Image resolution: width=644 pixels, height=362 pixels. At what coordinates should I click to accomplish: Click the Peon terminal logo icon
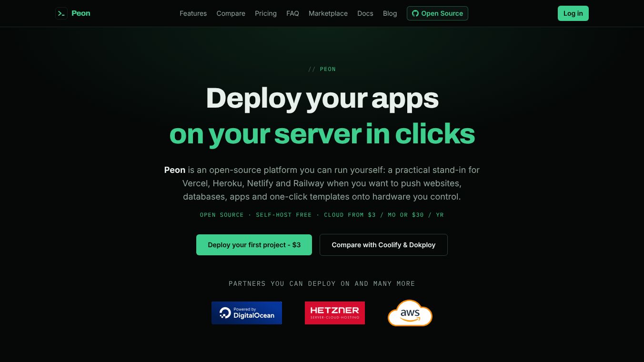point(61,13)
